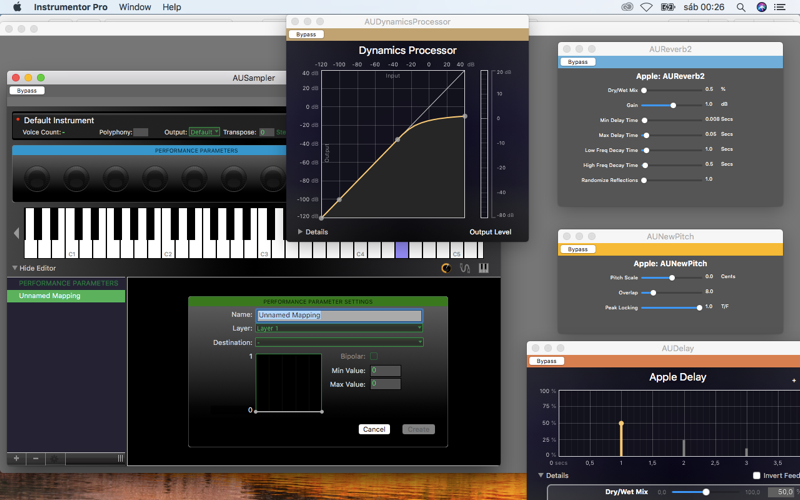Open the modulation waveform editor icon

(x=465, y=268)
